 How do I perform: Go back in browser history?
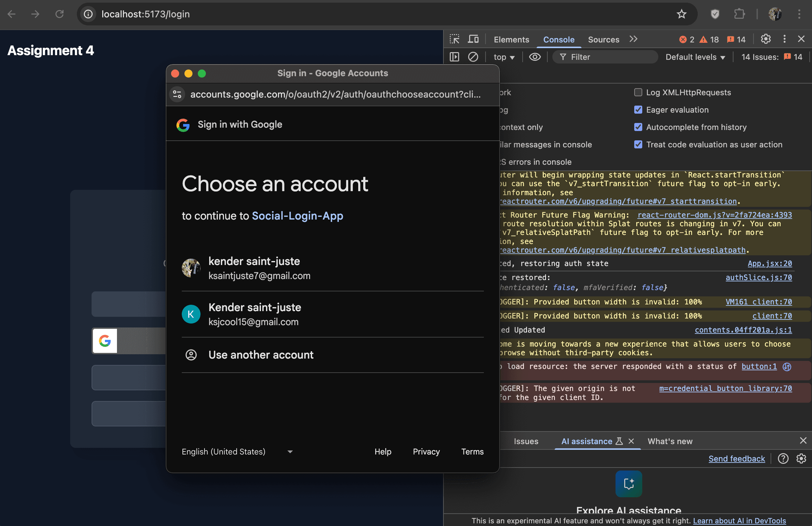12,14
